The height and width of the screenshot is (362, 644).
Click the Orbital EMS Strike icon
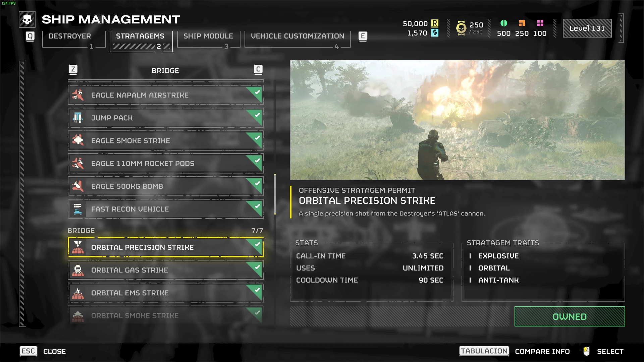(x=78, y=293)
